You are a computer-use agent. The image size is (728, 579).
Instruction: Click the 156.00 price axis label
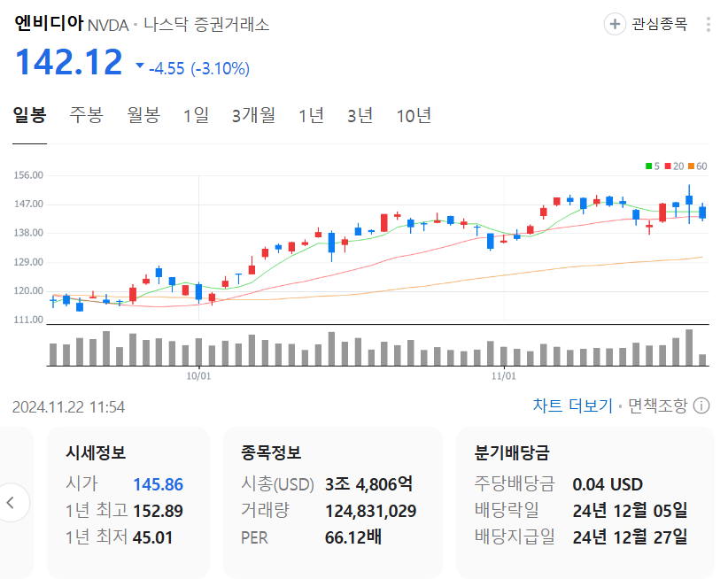28,175
